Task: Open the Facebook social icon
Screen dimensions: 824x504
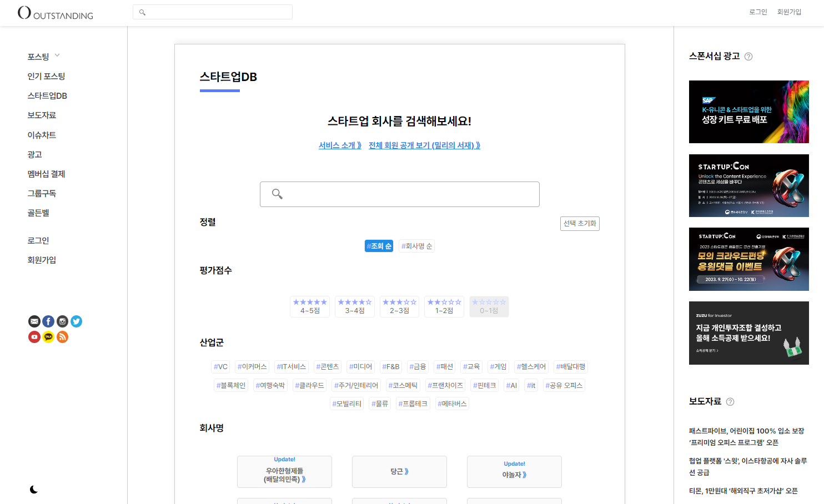Action: coord(48,321)
